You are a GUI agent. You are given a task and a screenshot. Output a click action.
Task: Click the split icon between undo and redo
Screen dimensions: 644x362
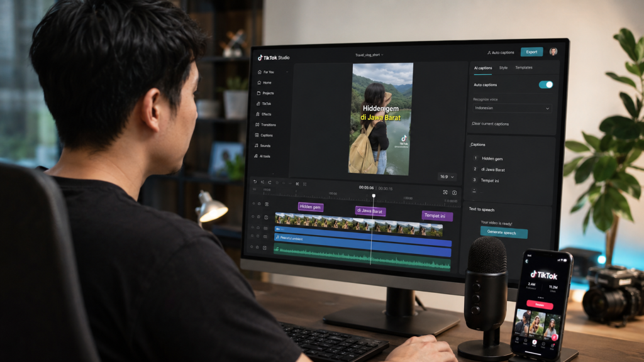tap(262, 182)
